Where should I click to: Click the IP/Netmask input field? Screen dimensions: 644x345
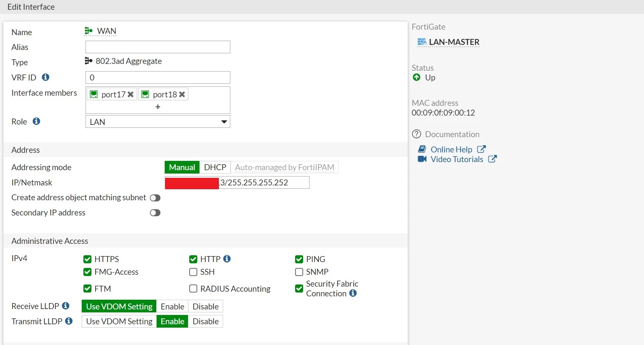coord(237,182)
